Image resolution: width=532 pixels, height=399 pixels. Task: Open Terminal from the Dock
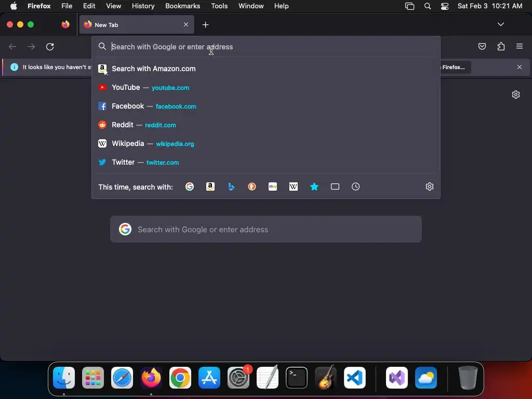tap(297, 378)
